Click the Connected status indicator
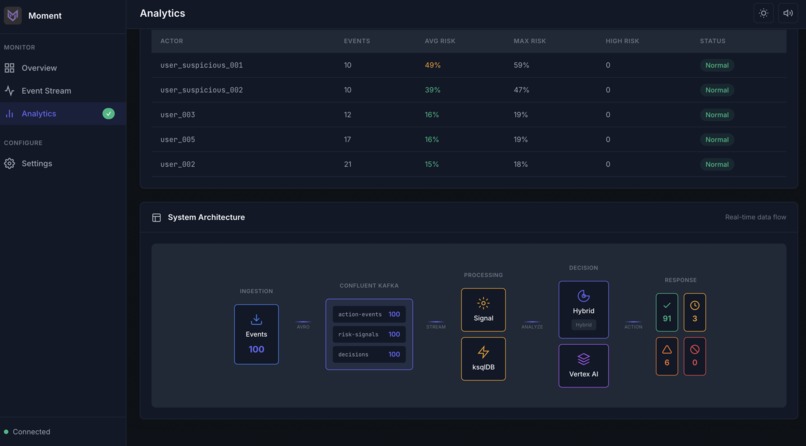The image size is (806, 446). (27, 432)
